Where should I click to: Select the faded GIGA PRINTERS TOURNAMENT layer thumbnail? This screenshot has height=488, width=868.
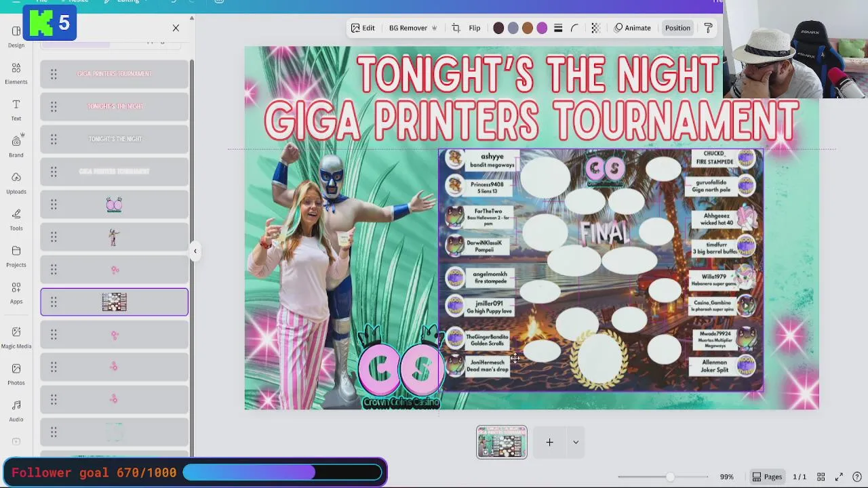click(114, 171)
